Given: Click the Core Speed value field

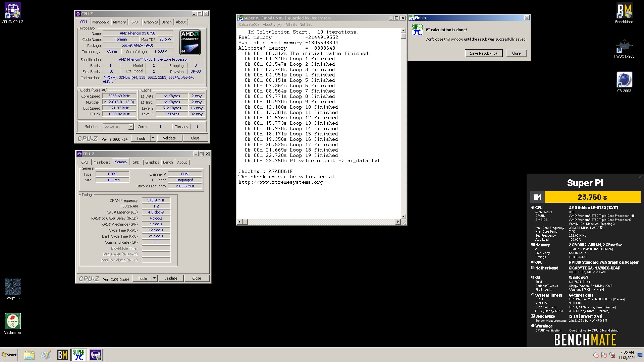Looking at the screenshot, I should point(119,96).
